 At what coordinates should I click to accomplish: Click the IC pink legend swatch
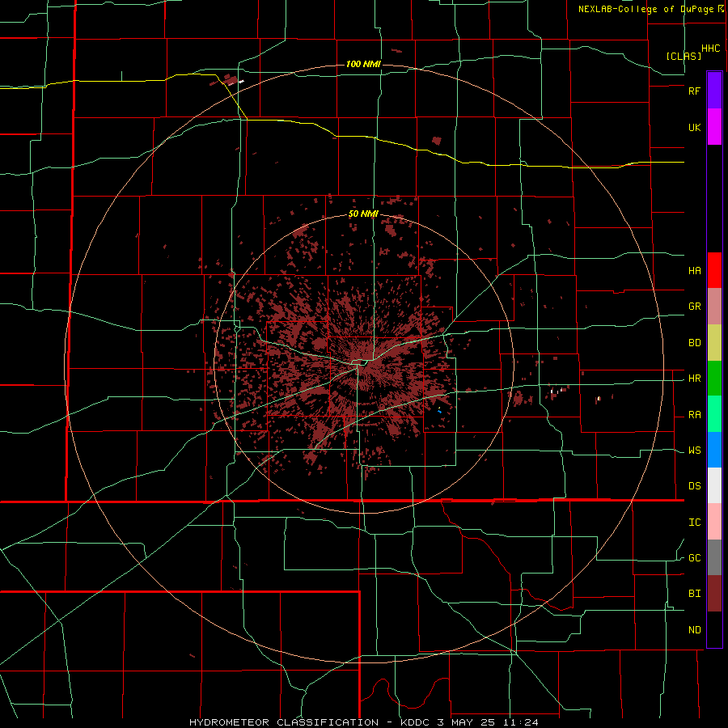(714, 522)
